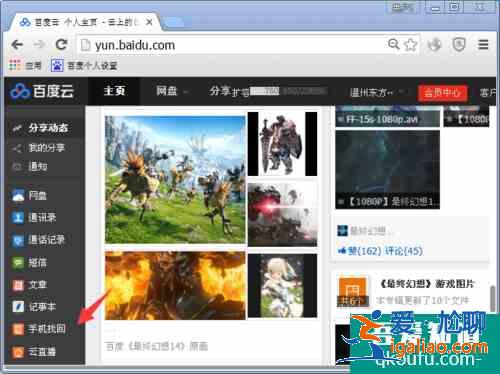The width and height of the screenshot is (500, 374).
Task: Open the fire explosion image
Action: [x=175, y=286]
